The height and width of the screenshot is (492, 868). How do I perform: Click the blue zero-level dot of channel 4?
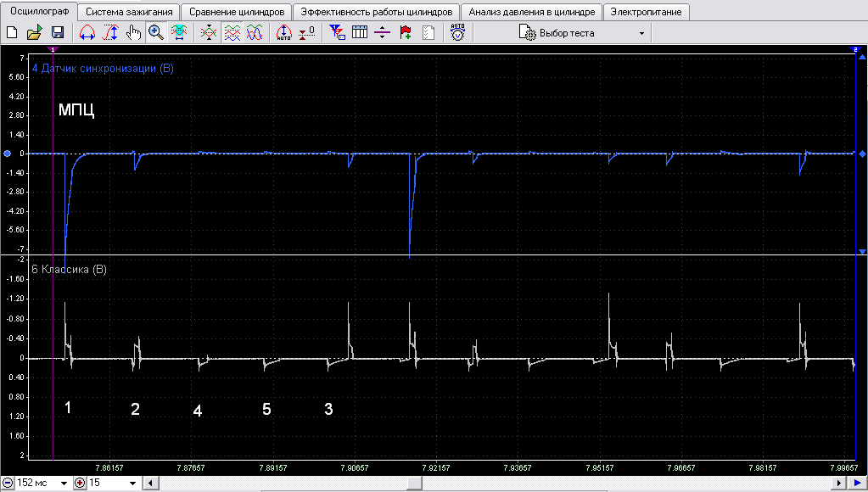pos(7,154)
